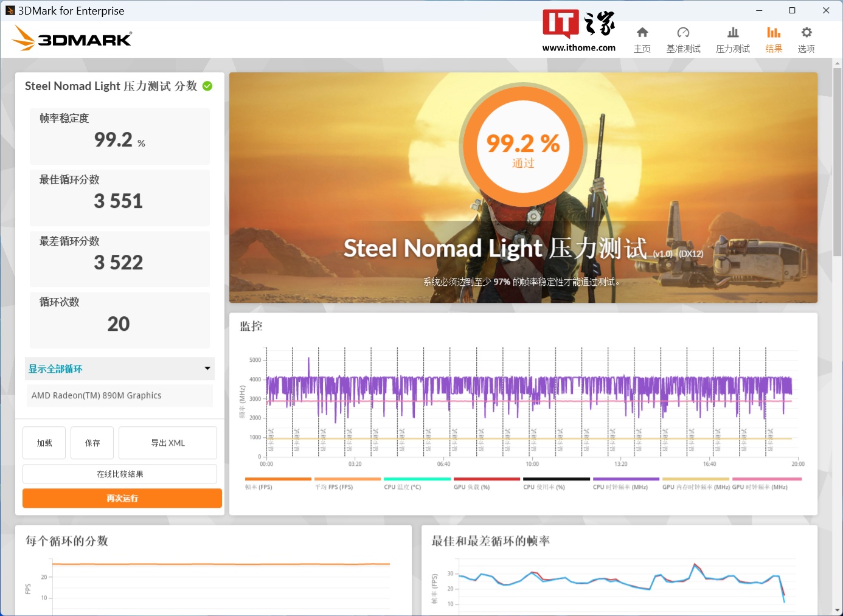Open the 选项 options gear icon
The width and height of the screenshot is (843, 616).
coord(807,33)
